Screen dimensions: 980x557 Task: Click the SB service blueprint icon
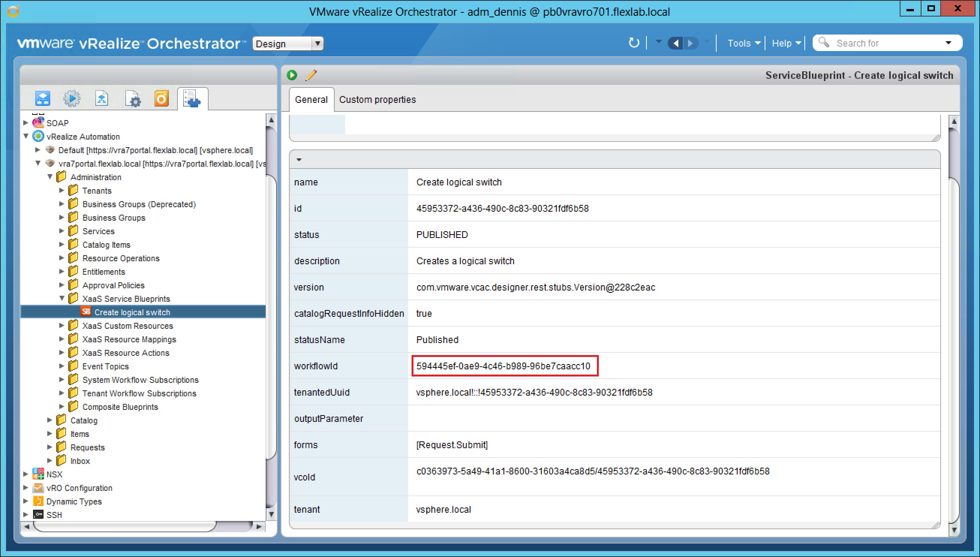[86, 312]
